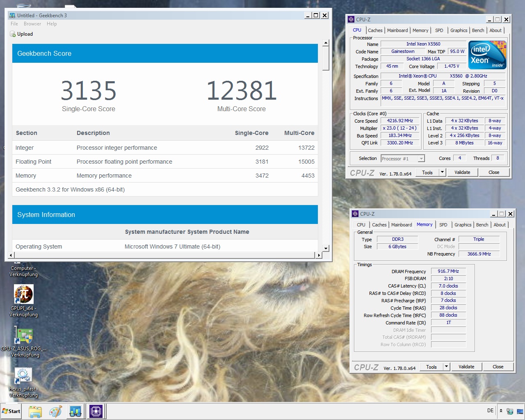The height and width of the screenshot is (420, 525).
Task: Click the Intel Xeon inside logo
Action: point(487,55)
